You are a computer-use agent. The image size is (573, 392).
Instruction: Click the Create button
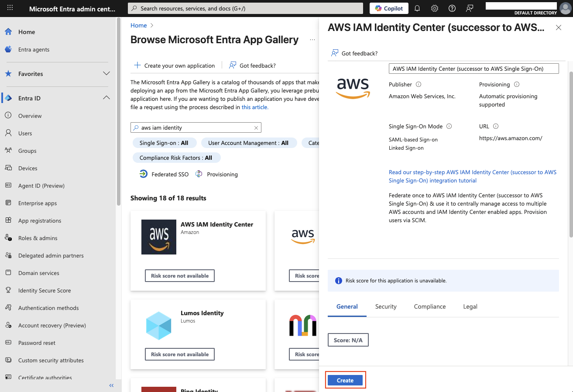[x=345, y=380]
